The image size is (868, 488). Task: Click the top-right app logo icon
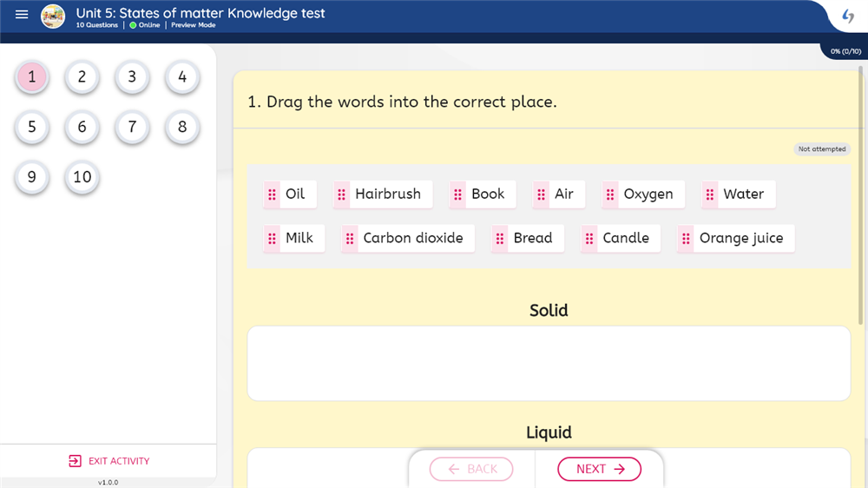pos(847,16)
